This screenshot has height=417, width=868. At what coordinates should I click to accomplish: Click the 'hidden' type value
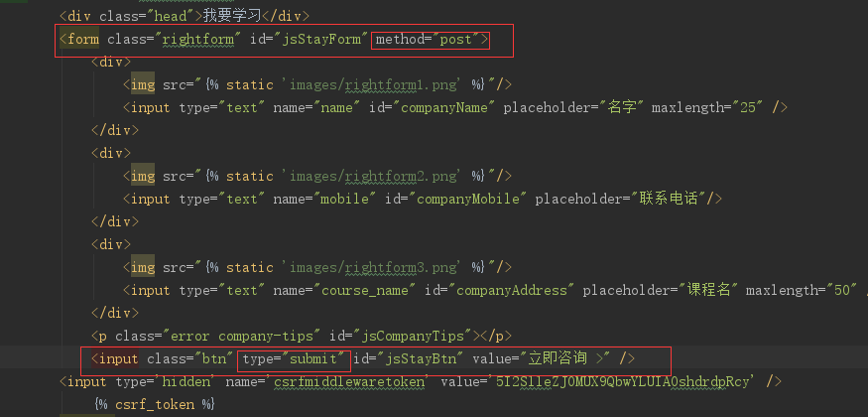coord(186,381)
